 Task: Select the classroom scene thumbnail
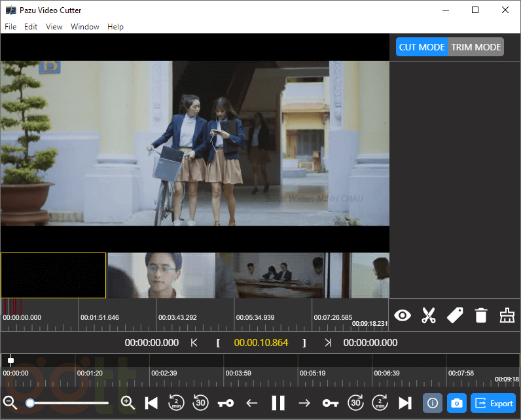[x=270, y=275]
